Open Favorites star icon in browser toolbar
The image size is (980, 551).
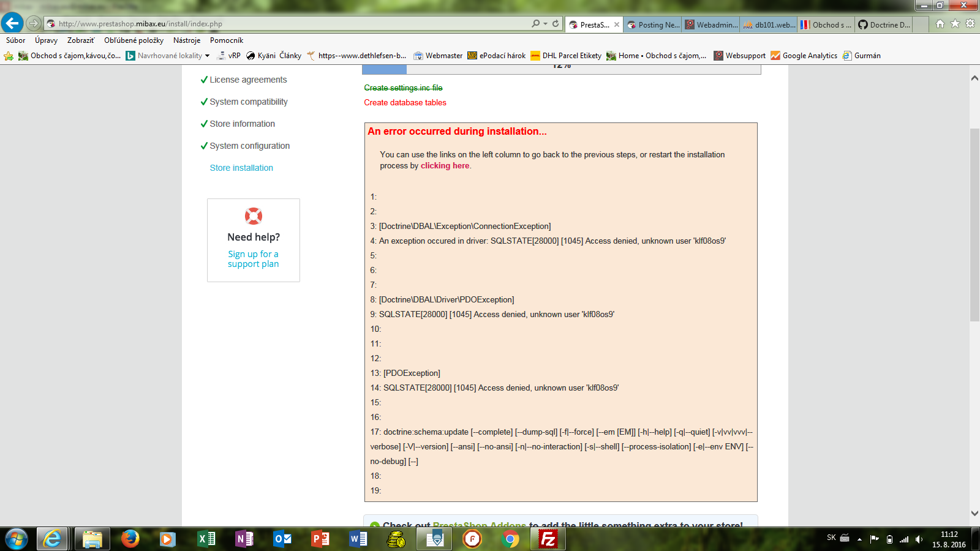click(955, 23)
